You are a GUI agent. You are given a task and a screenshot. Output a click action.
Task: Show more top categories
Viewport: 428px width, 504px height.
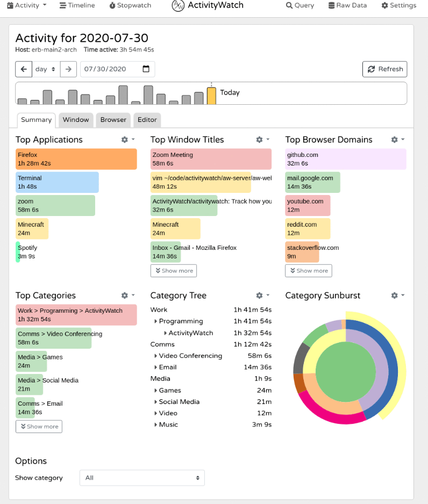[x=39, y=427]
